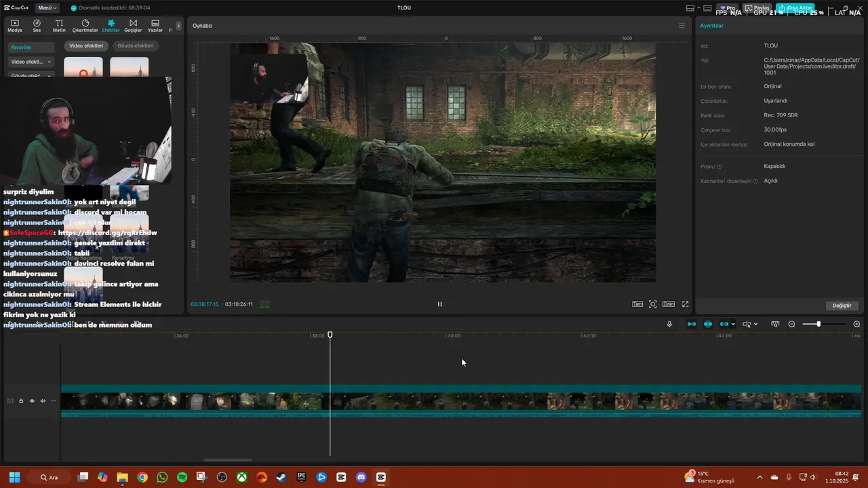Open the Çıkartmalar stickers tab

point(85,26)
